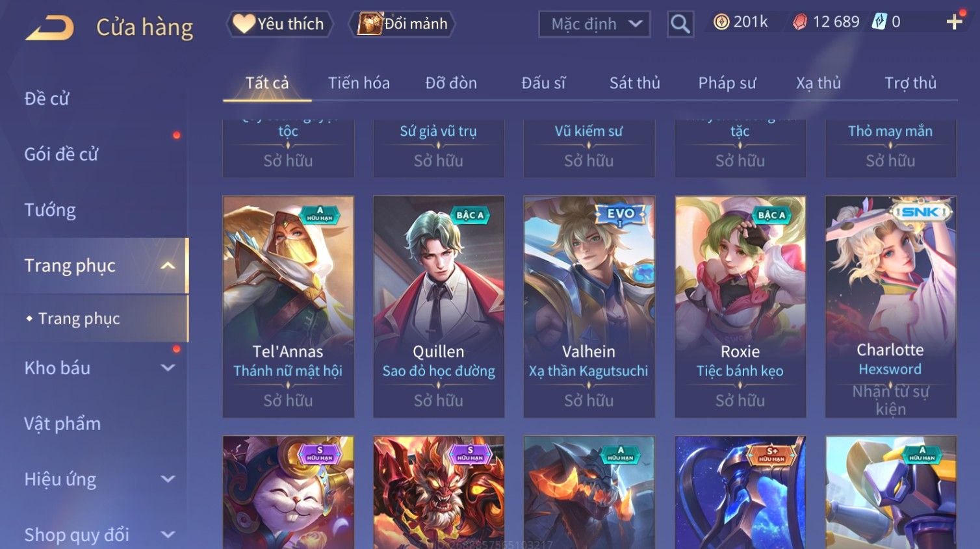Select the Valhein Xạ thần Kagutsuchi skin
The image size is (980, 549).
click(589, 307)
